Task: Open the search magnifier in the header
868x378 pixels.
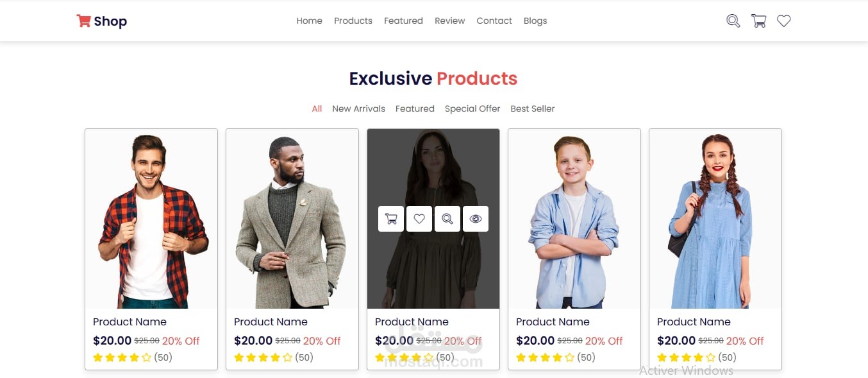Action: click(733, 21)
